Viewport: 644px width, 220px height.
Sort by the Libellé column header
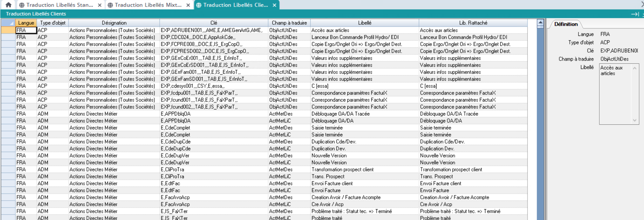point(365,23)
